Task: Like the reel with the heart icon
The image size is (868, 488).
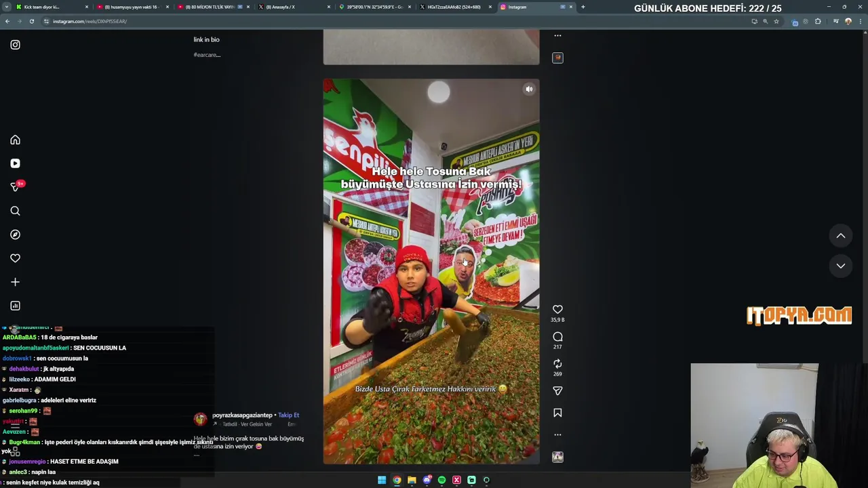Action: point(557,309)
